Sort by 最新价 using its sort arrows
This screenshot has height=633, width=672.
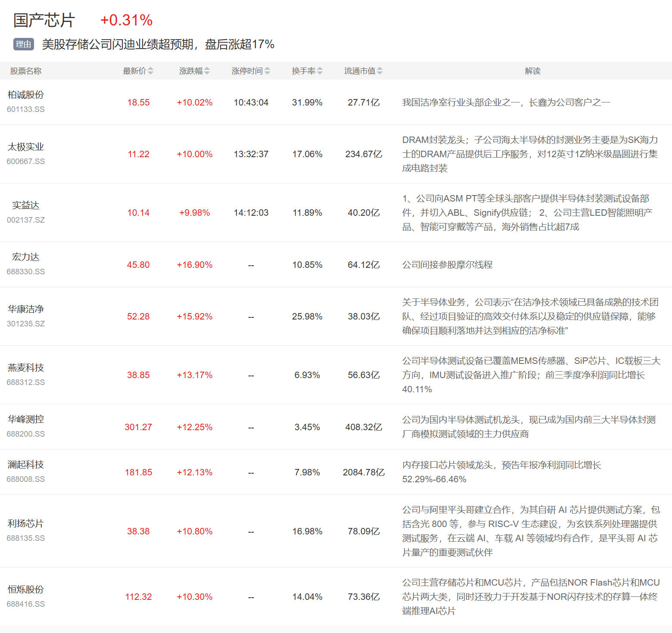pos(150,71)
